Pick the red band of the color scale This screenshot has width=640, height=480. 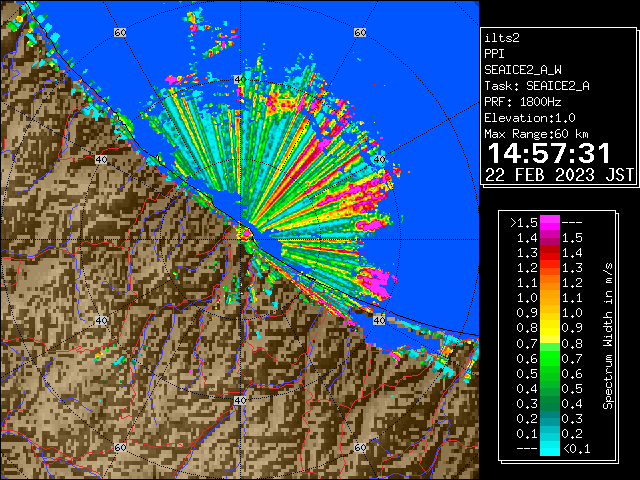[x=550, y=253]
